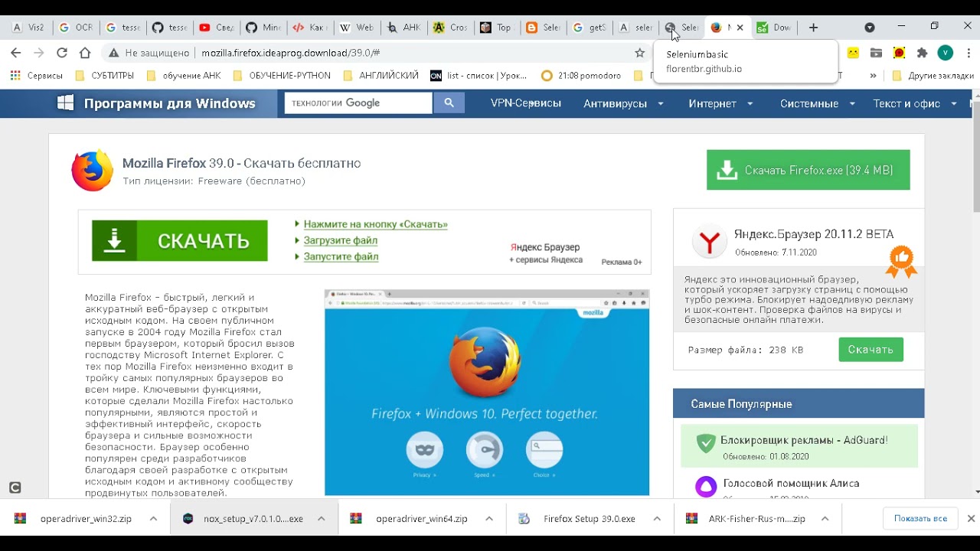Screen dimensions: 980x551
Task: Open the Нажмите на кнопку «Скачать» link
Action: pyautogui.click(x=375, y=224)
